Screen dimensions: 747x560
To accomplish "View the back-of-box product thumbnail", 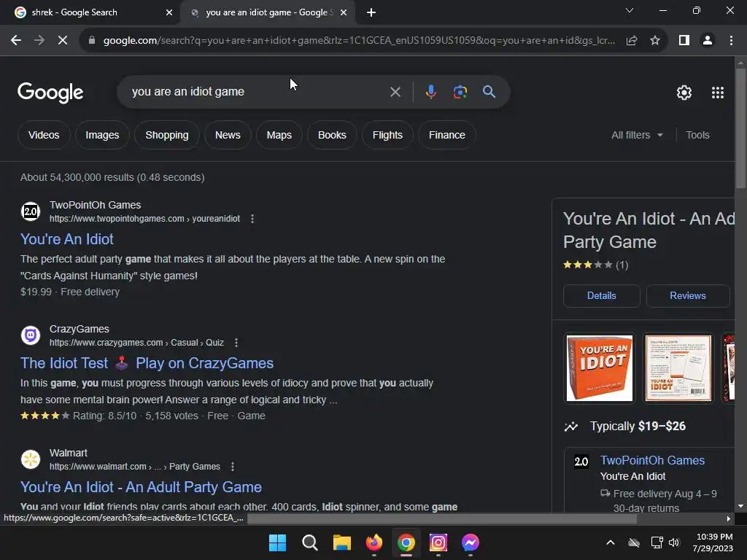I will 678,367.
